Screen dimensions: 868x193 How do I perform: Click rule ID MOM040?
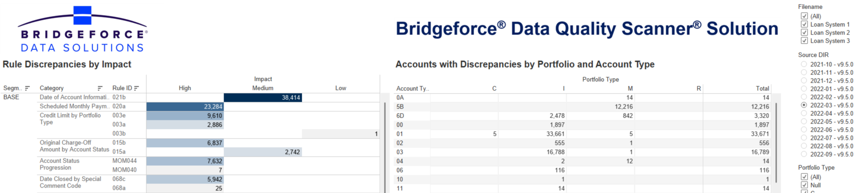point(125,170)
